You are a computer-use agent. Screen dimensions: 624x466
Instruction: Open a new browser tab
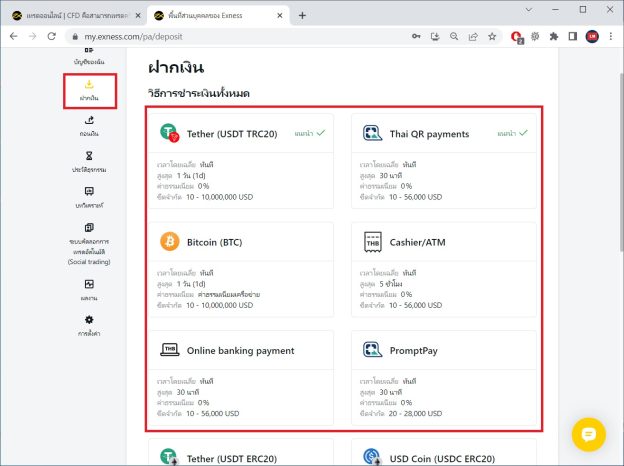coord(303,14)
